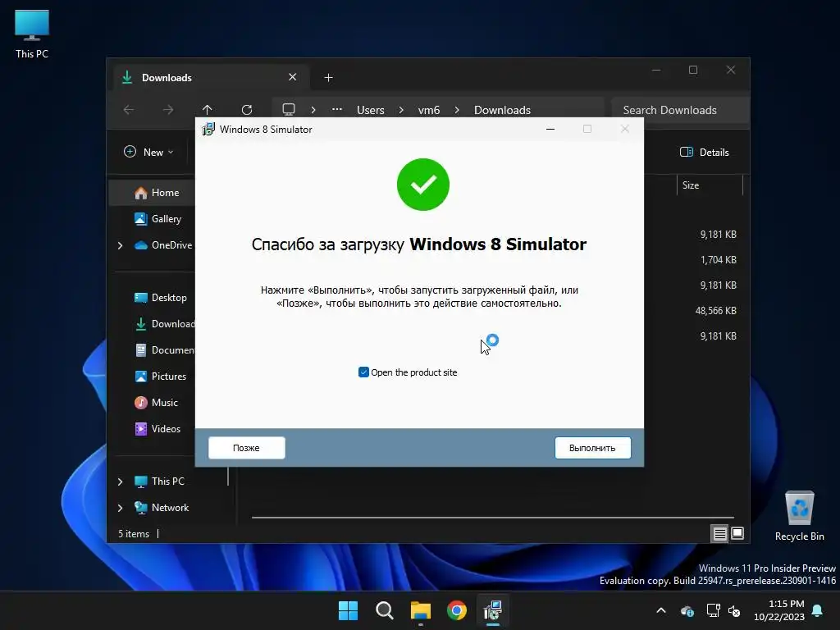Open Music in the navigation pane
Screen dimensions: 840x630
[156, 402]
